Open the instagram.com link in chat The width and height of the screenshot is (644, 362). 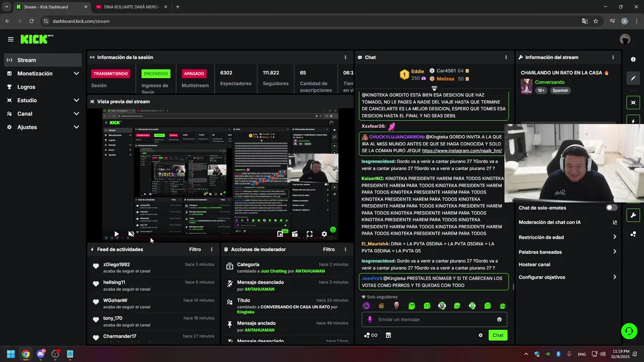[x=462, y=151]
